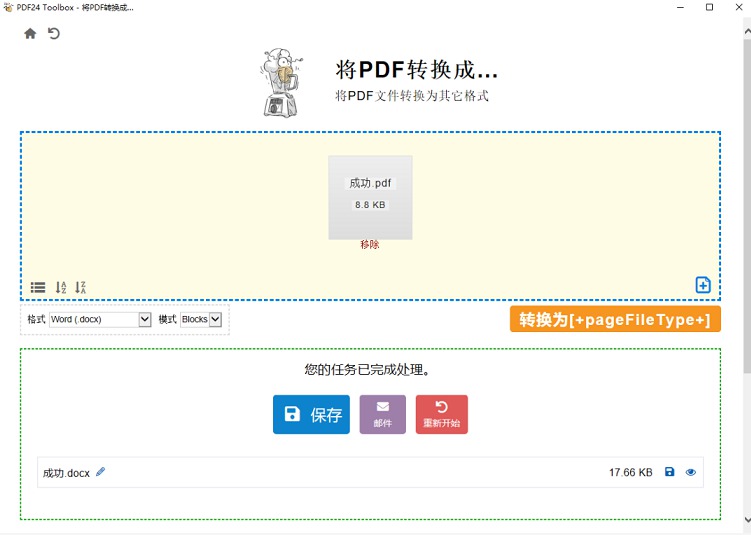Click the scrollbar down arrow
This screenshot has width=751, height=535.
[x=747, y=520]
